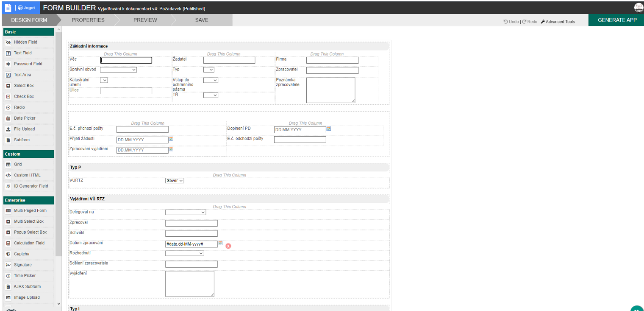
Task: Add a Password Field from the sidebar
Action: point(28,64)
